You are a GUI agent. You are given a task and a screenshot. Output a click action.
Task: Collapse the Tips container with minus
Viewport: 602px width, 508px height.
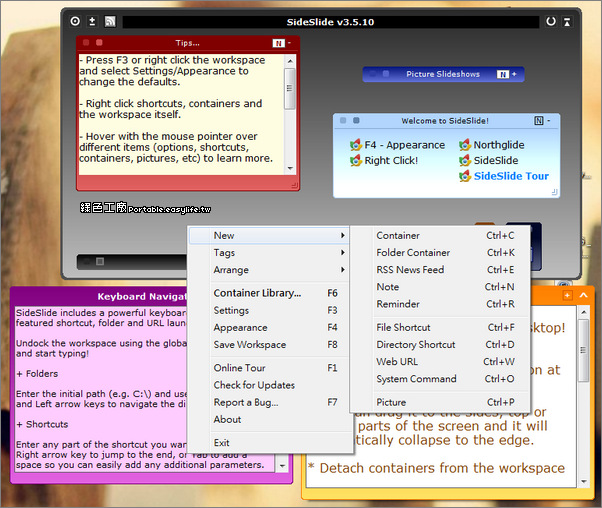(x=289, y=43)
